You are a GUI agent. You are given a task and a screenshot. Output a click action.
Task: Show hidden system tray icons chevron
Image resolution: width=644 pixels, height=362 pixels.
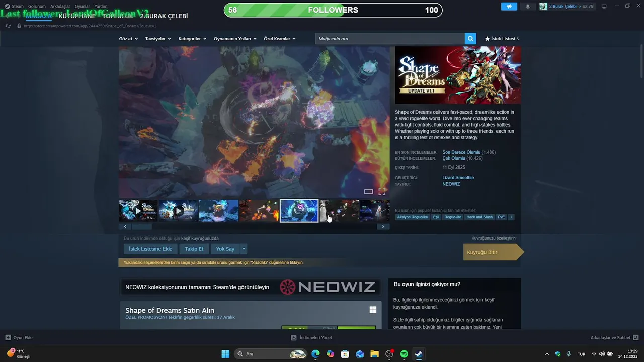point(547,354)
